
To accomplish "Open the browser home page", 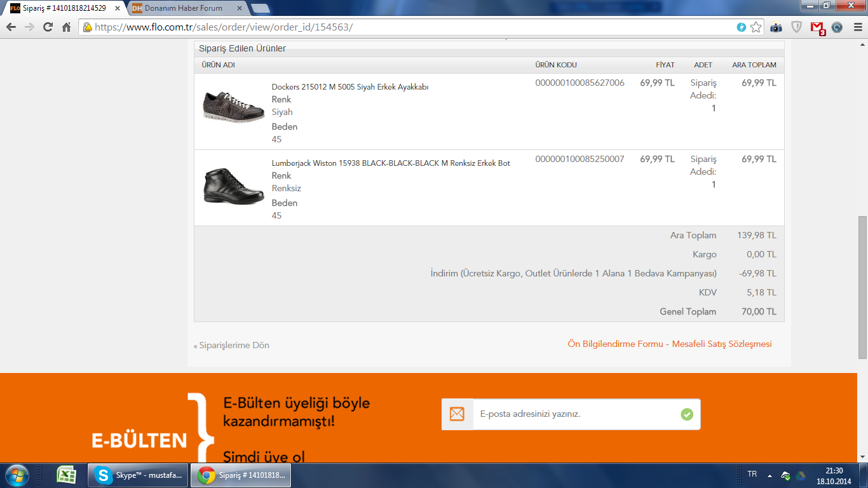I will click(x=66, y=27).
